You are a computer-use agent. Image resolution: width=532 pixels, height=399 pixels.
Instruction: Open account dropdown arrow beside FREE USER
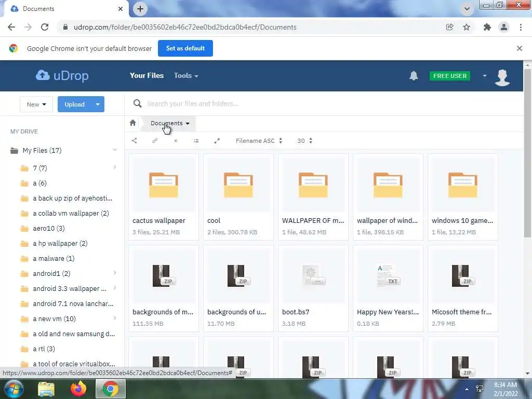(485, 76)
